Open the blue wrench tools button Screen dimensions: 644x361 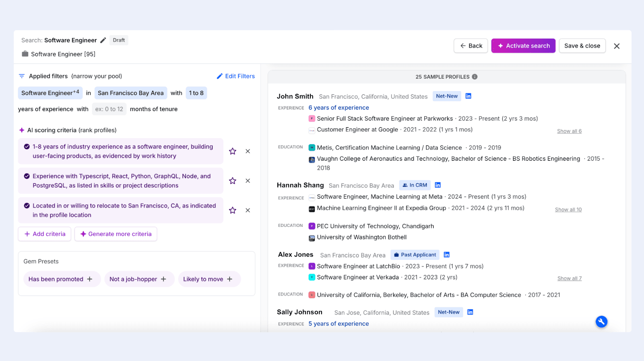click(x=602, y=322)
